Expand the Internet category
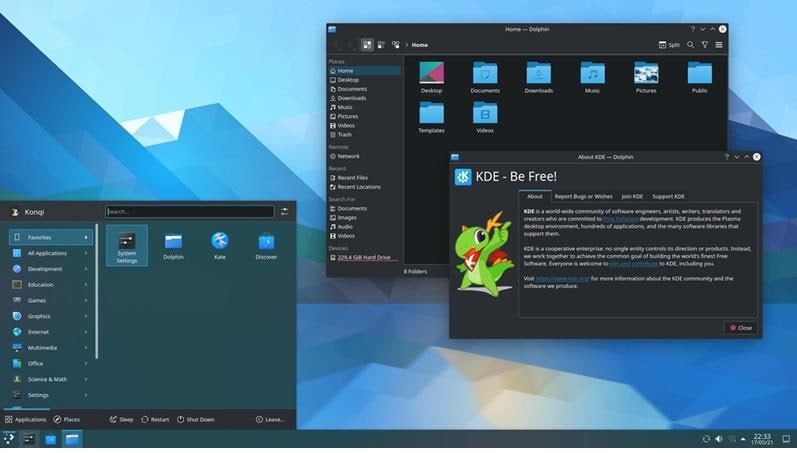Viewport: 797px width, 453px height. [50, 331]
